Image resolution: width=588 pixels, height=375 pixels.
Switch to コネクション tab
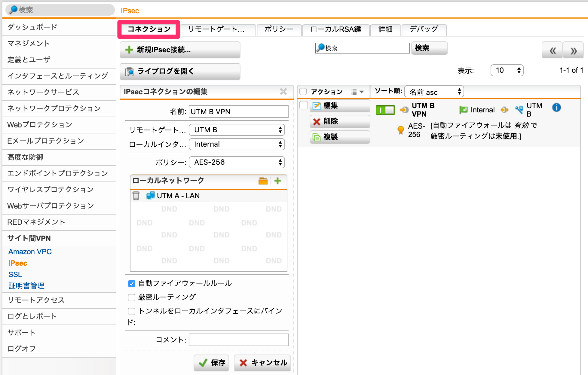149,29
